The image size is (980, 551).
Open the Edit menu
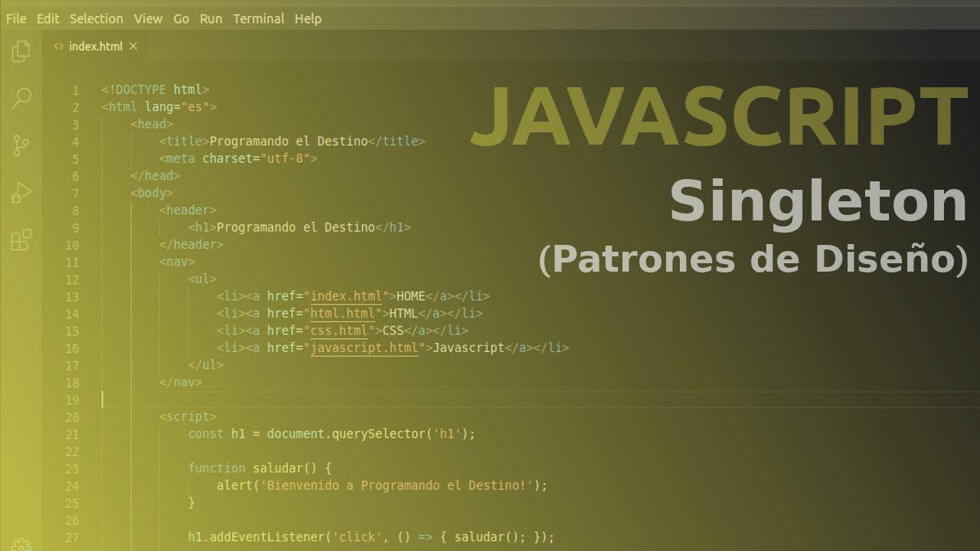(x=47, y=18)
